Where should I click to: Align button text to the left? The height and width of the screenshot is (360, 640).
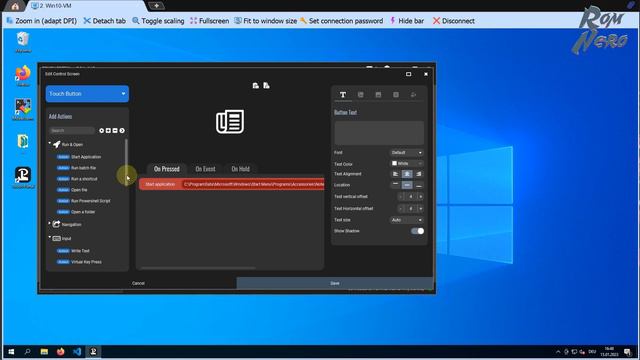pos(396,174)
